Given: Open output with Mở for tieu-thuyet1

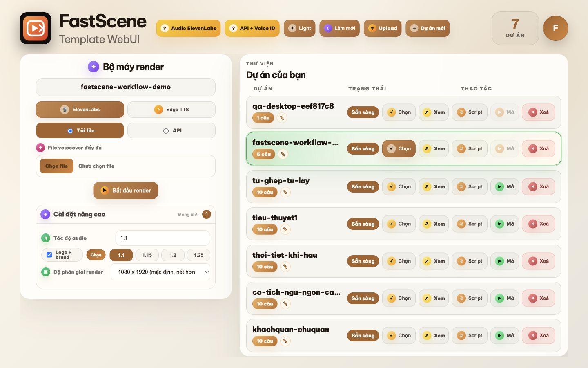Looking at the screenshot, I should click(x=505, y=224).
